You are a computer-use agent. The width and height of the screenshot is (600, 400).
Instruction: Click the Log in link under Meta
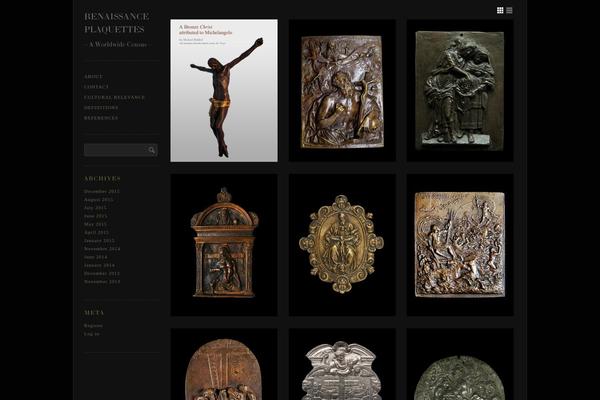pyautogui.click(x=92, y=334)
